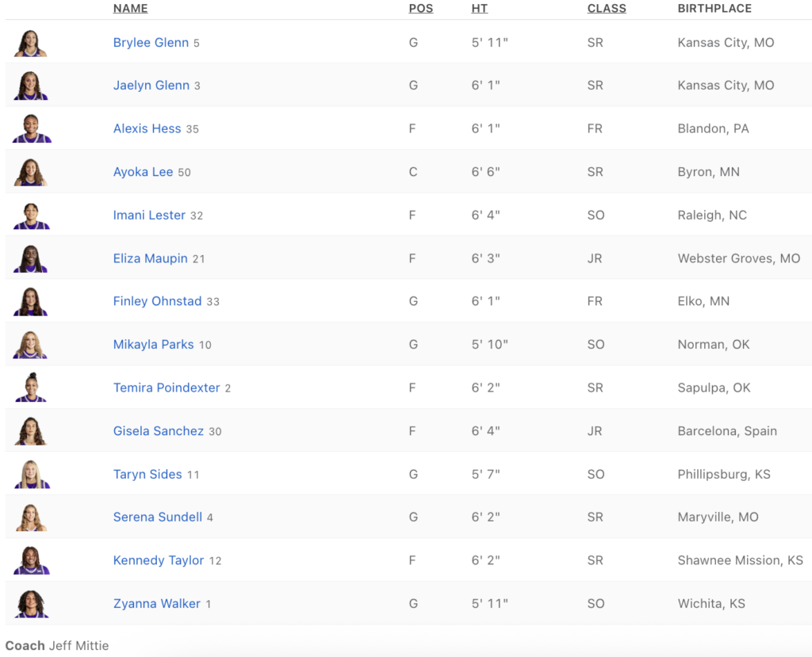Sort roster by CLASS column header

click(607, 9)
